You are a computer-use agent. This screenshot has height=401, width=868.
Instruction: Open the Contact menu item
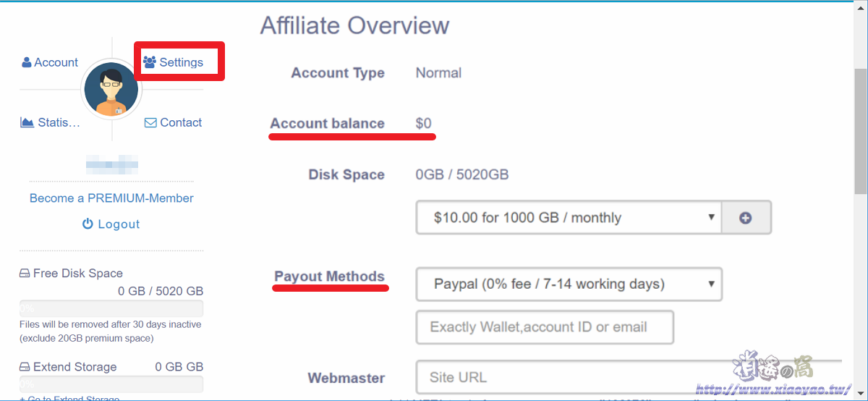[x=174, y=122]
